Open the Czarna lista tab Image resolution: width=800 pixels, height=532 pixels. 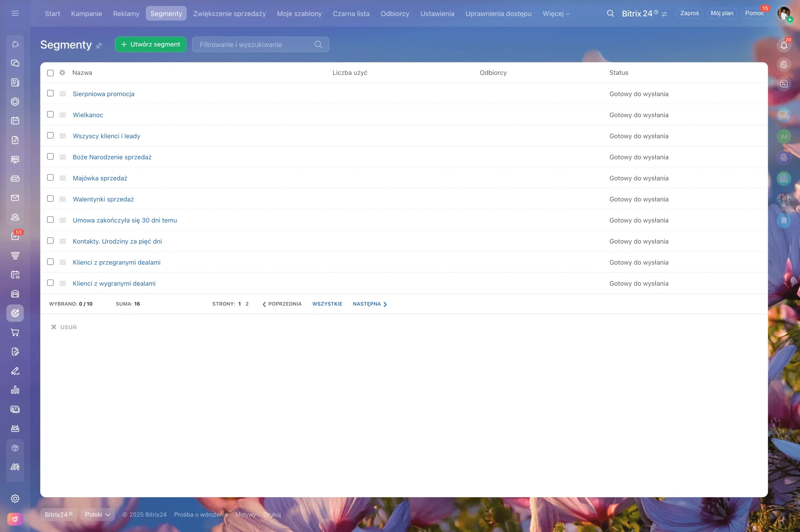351,13
